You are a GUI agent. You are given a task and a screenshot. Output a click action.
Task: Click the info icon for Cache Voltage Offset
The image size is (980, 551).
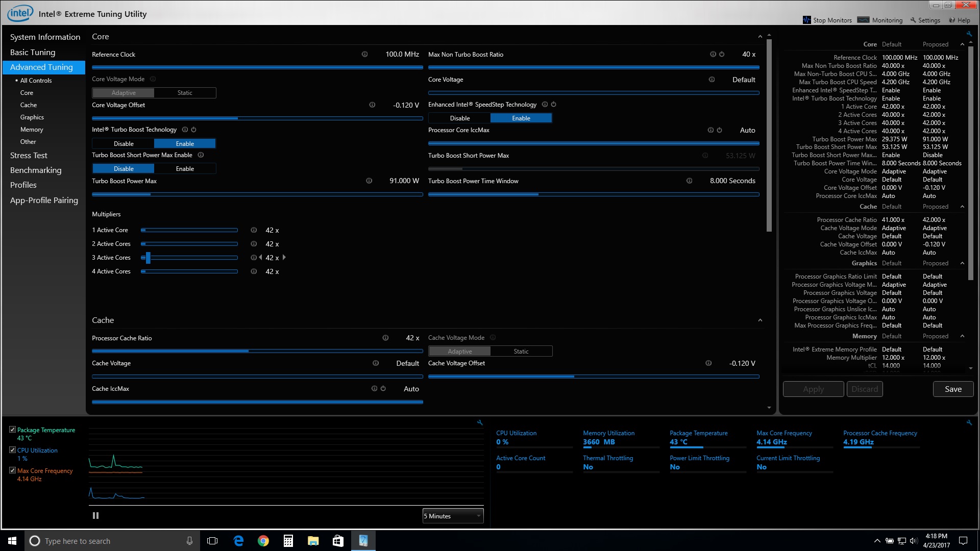(708, 363)
